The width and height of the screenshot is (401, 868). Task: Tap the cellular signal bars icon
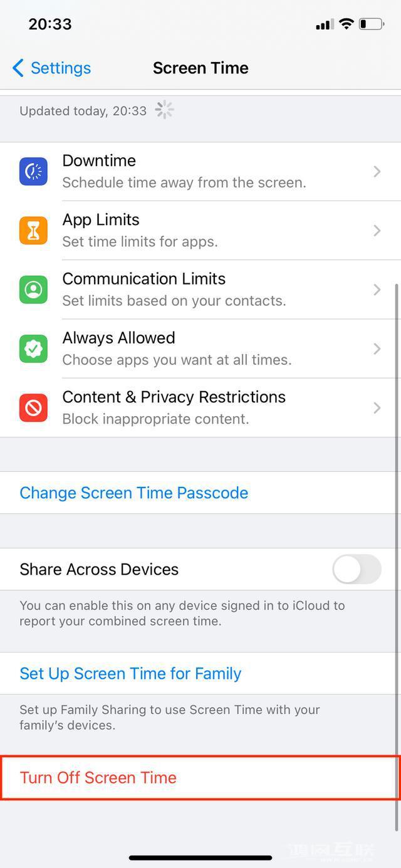point(325,25)
